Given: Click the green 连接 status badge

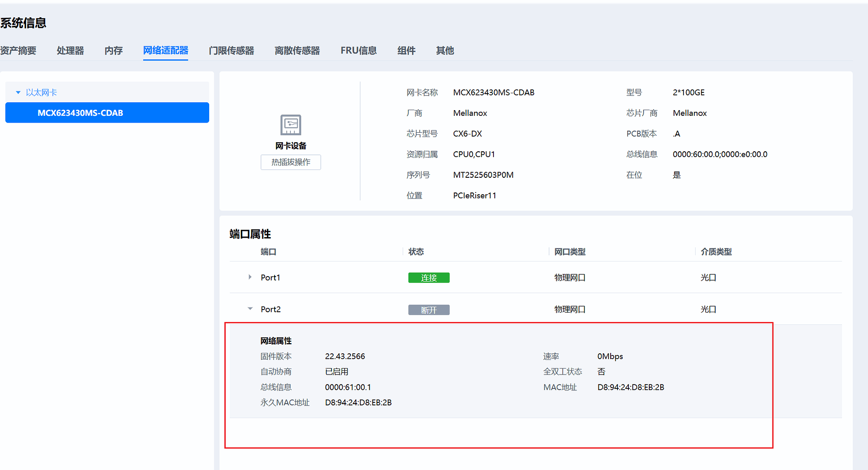Looking at the screenshot, I should (428, 277).
